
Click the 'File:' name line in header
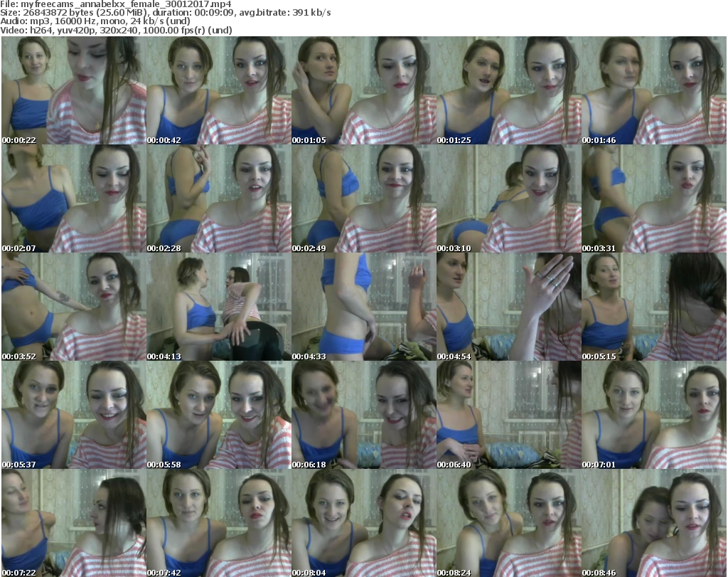click(116, 4)
